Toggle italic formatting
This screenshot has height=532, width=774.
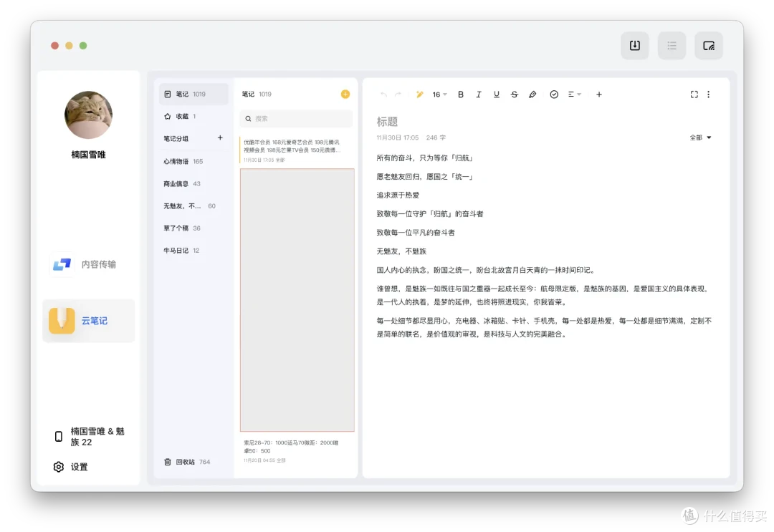coord(478,95)
